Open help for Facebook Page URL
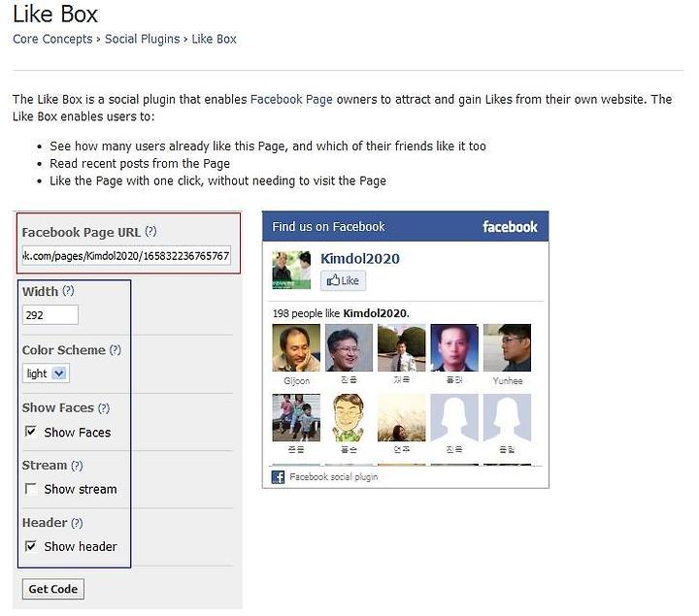 150,231
